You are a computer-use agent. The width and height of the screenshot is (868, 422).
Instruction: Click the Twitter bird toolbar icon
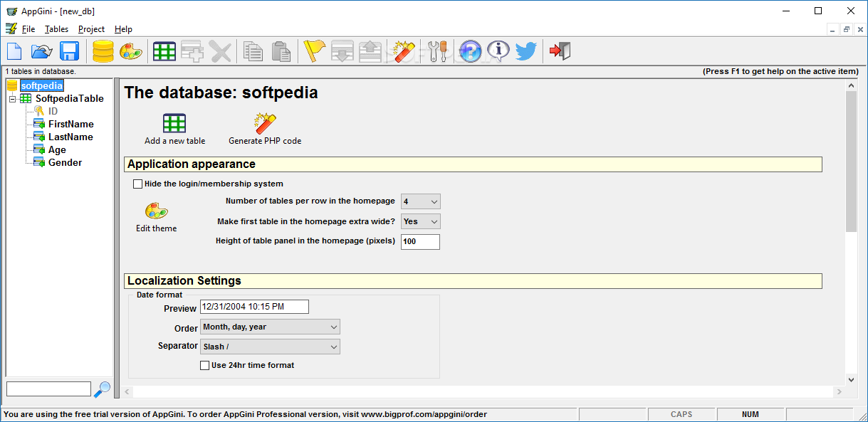526,51
